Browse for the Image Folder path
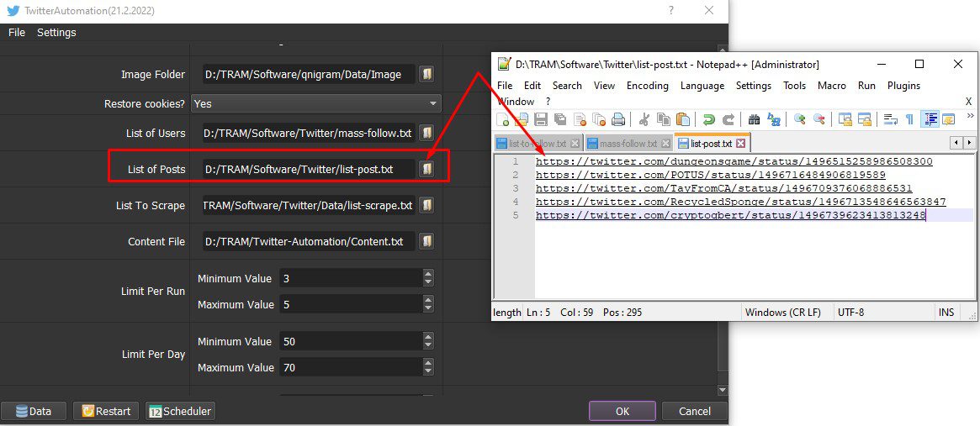 [426, 74]
